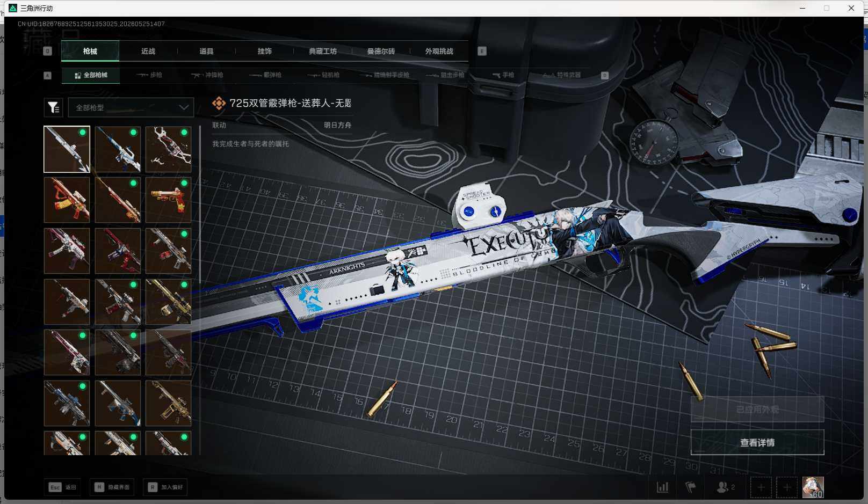Click the 明日方舟 collaboration label
This screenshot has width=868, height=504.
[337, 125]
